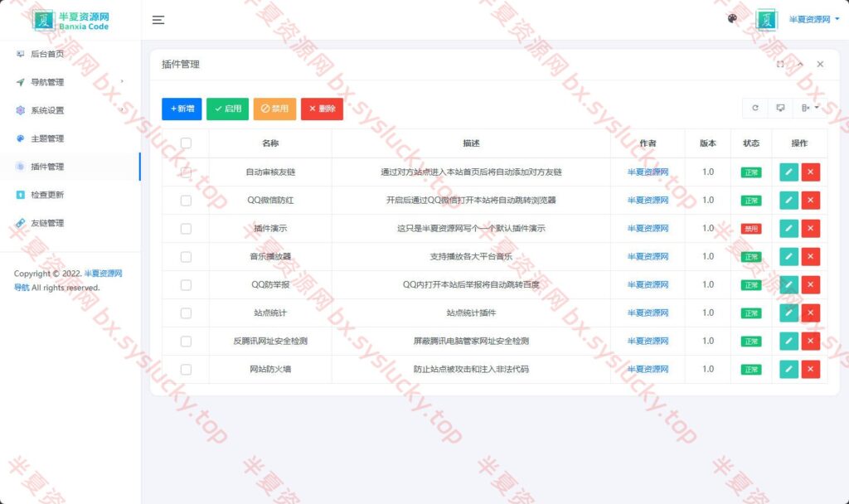Click the orange 禁用 button
Screen dimensions: 849x504
(274, 109)
